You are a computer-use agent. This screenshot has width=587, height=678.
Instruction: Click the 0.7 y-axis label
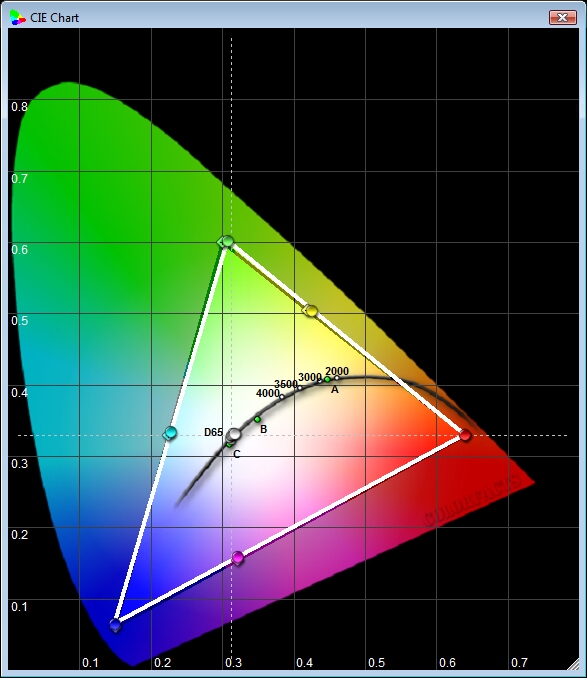[19, 179]
